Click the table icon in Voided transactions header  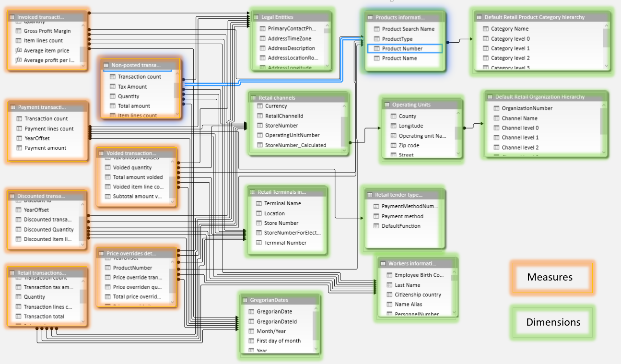click(101, 153)
